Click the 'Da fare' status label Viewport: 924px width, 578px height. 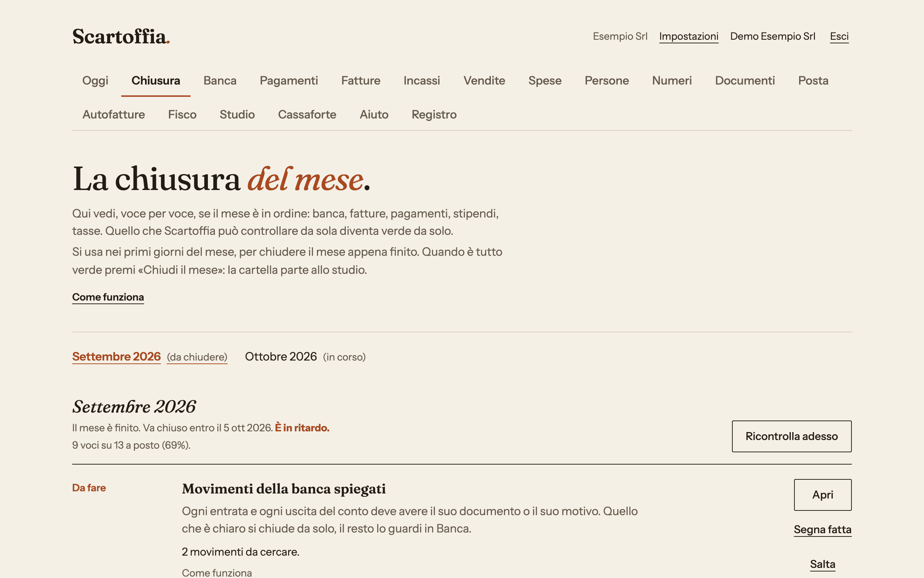point(89,488)
